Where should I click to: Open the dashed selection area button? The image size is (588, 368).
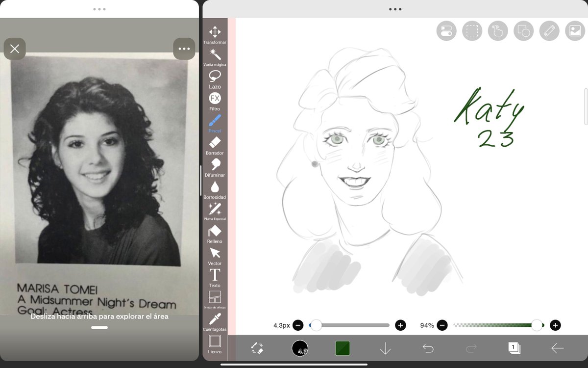coord(472,31)
